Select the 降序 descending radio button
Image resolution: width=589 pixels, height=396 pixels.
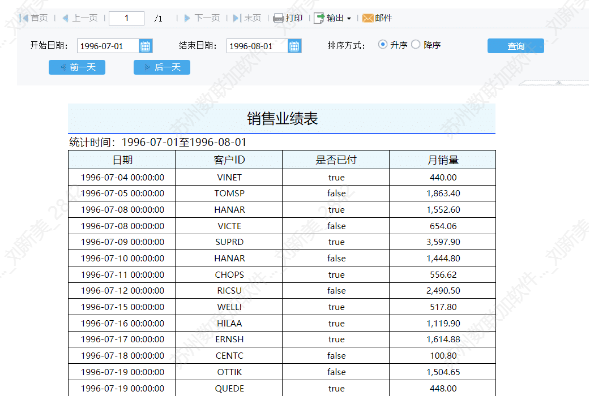(415, 44)
